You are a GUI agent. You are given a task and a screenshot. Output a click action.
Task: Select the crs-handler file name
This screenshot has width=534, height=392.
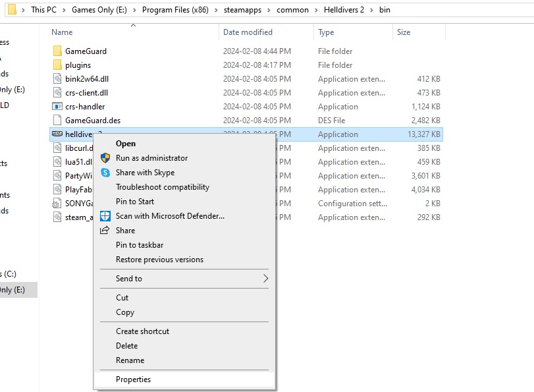85,107
